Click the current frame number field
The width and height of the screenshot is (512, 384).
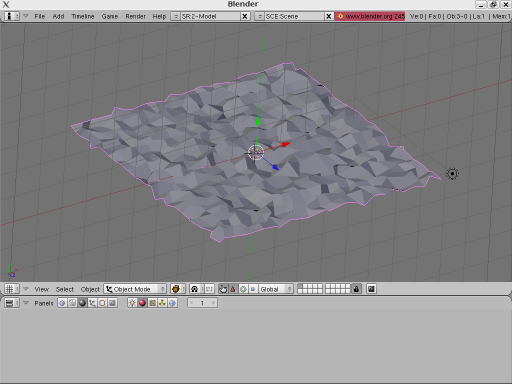click(202, 303)
